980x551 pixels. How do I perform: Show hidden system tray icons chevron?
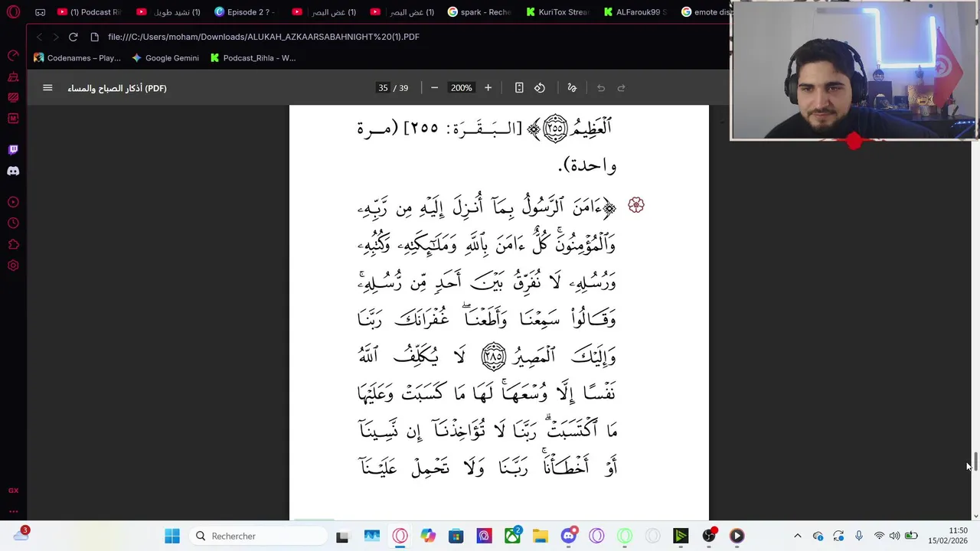click(797, 536)
